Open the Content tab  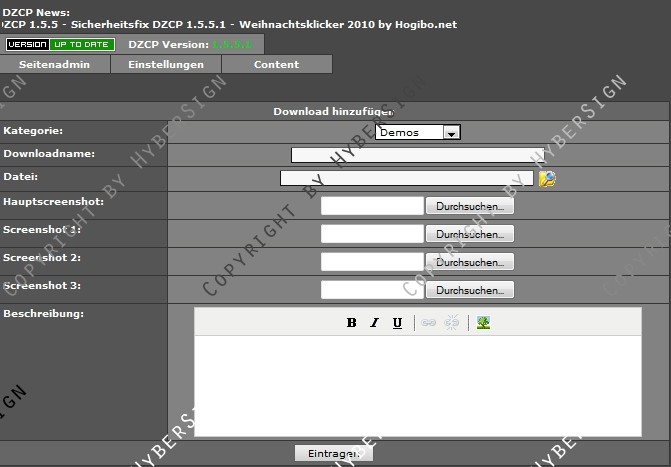[x=276, y=64]
